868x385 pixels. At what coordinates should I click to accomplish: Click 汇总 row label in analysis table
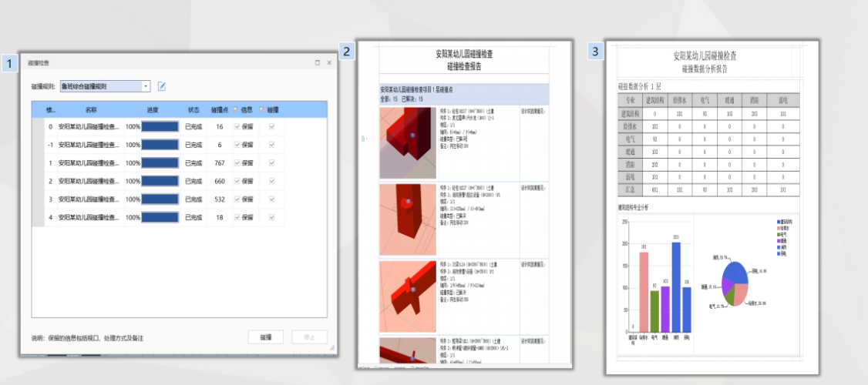click(630, 189)
